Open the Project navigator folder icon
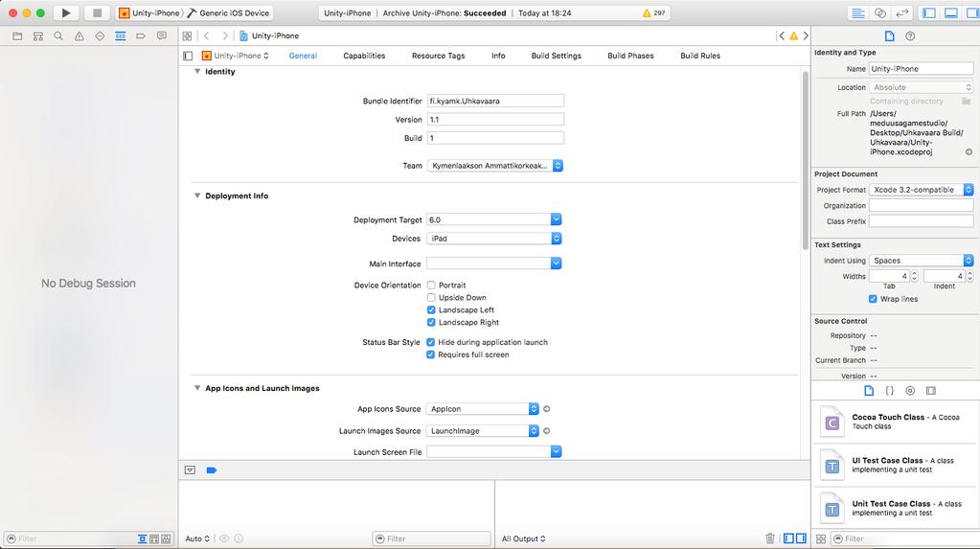 (17, 36)
